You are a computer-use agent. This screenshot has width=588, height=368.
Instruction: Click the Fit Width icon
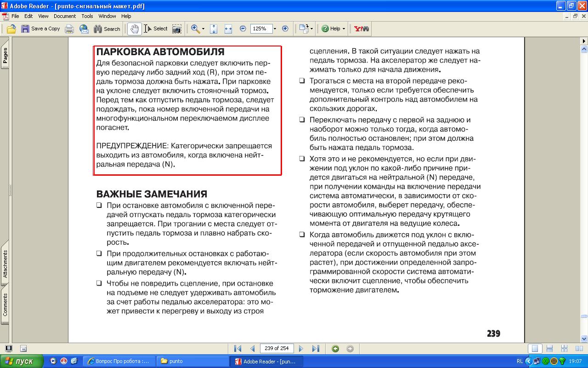click(x=228, y=29)
